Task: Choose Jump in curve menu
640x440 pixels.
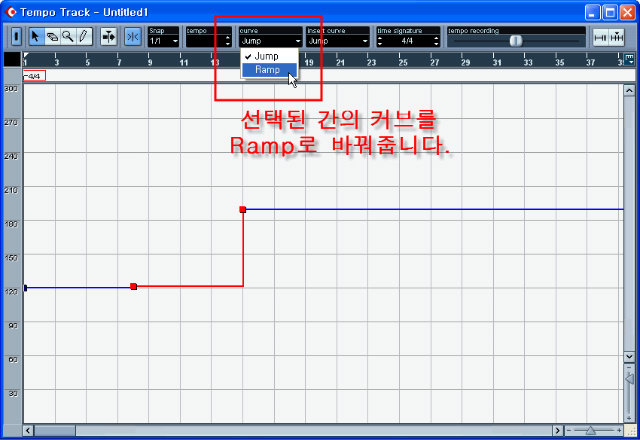Action: click(270, 56)
